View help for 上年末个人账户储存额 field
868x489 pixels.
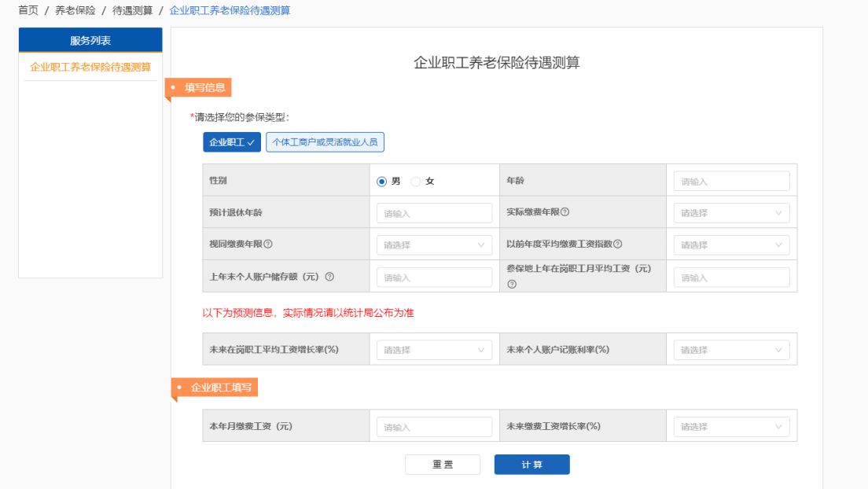(329, 276)
